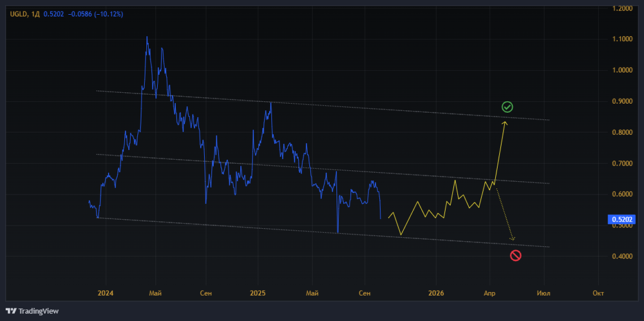Click the 0.6000 price axis label
Screen dimensions: 644x321
pos(621,195)
